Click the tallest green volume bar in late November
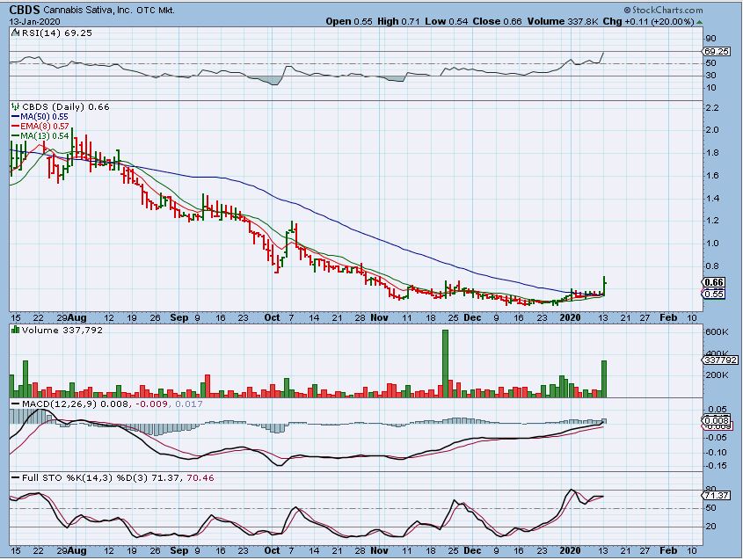Viewport: 743px width, 560px height. tap(445, 363)
